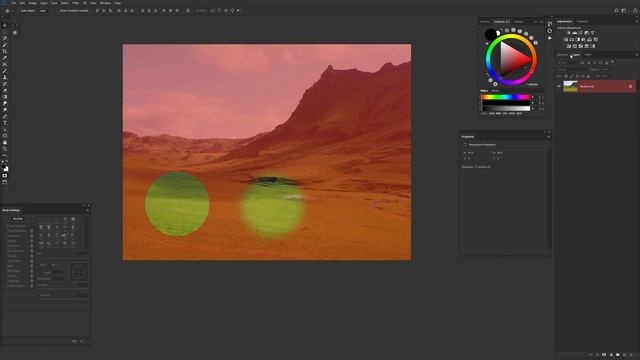Open the Layers panel menu

click(x=636, y=55)
